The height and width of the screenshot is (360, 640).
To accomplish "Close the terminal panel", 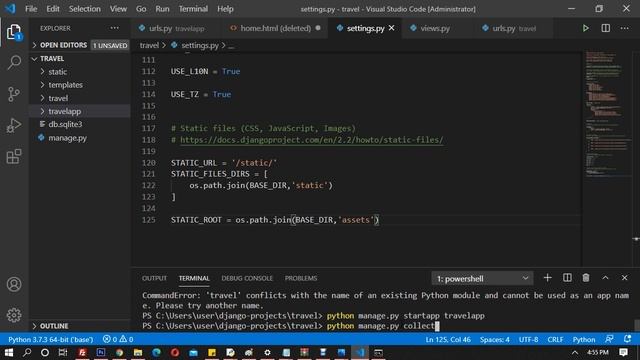I will click(624, 278).
